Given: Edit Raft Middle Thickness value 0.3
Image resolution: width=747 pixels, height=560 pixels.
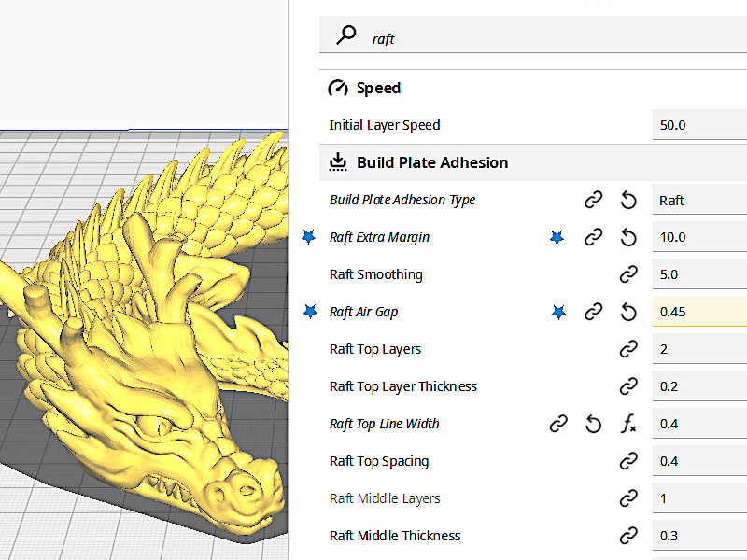Looking at the screenshot, I should pos(699,536).
